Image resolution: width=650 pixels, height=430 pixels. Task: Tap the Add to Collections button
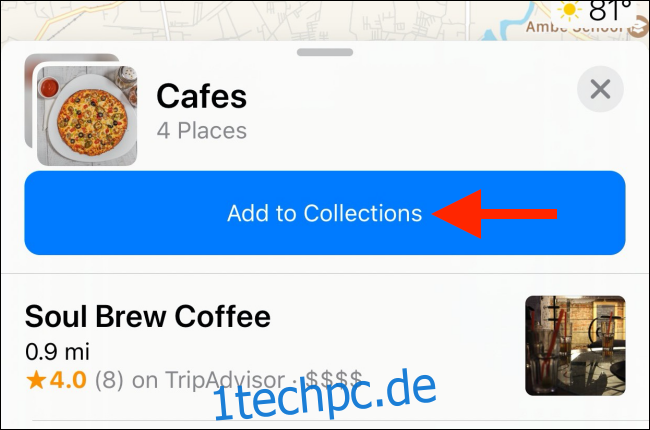pyautogui.click(x=325, y=213)
